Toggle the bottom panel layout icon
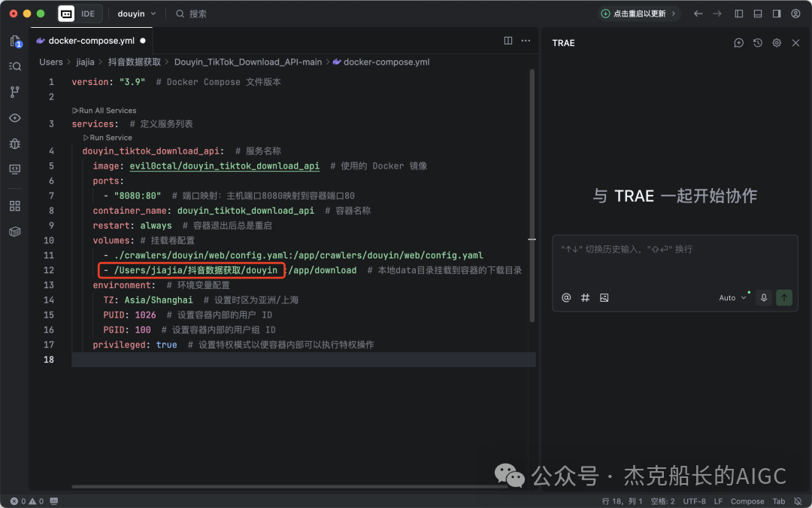Screen dimensions: 812x508 (x=758, y=14)
